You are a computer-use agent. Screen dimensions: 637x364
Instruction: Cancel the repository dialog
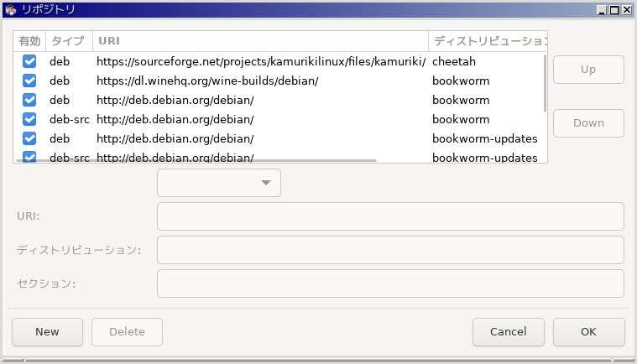tap(509, 332)
